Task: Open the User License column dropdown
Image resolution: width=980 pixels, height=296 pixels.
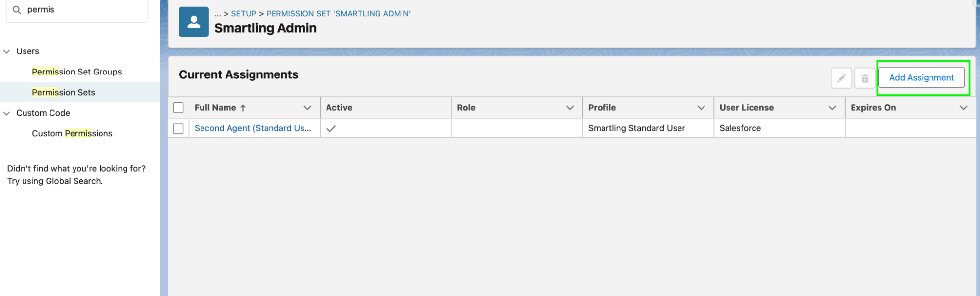Action: coord(832,108)
